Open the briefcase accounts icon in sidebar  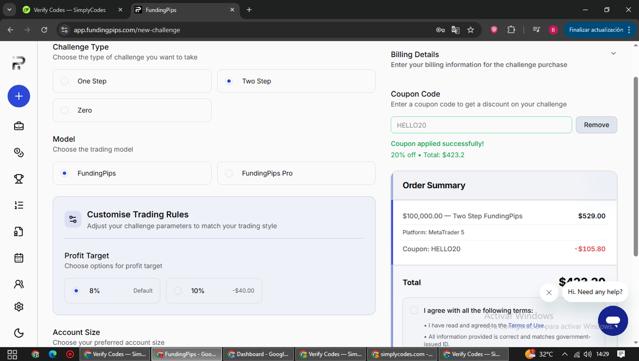pos(19,126)
